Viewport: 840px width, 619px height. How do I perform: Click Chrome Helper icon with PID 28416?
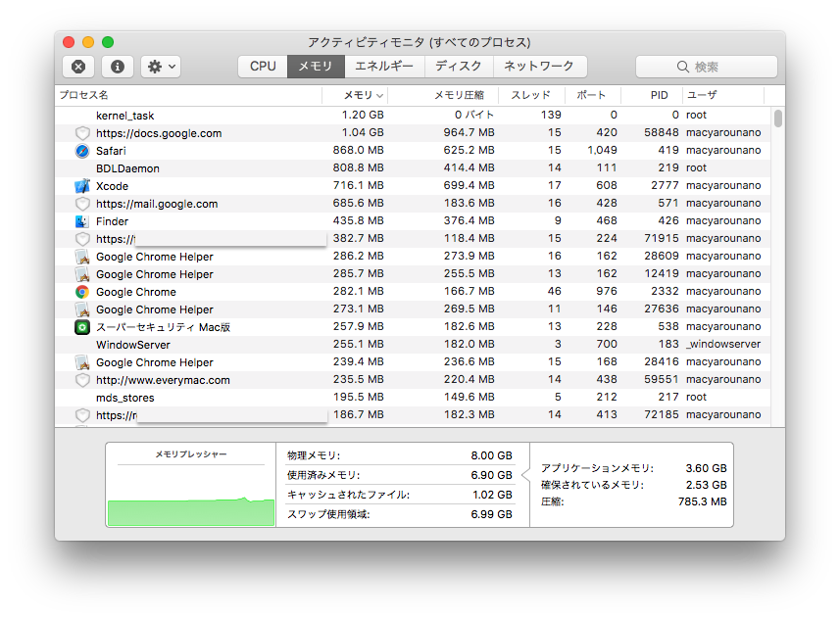coord(82,362)
